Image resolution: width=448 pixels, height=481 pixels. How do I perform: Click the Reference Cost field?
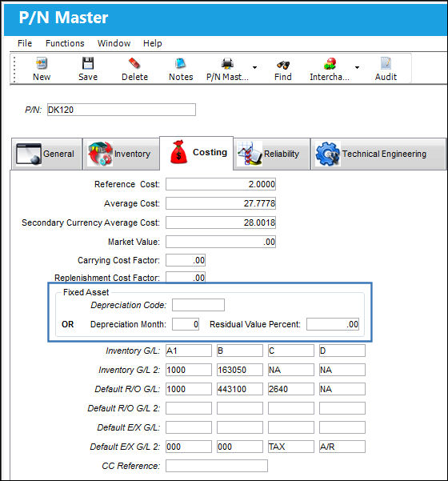point(221,184)
